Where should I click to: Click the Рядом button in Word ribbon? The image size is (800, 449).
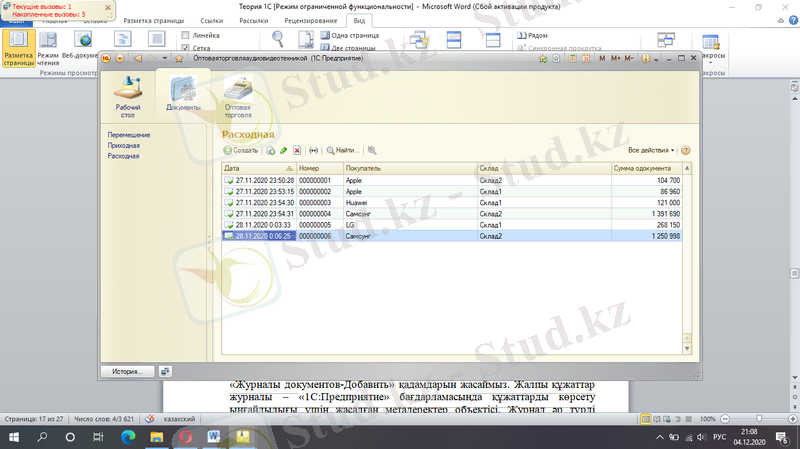click(x=533, y=36)
